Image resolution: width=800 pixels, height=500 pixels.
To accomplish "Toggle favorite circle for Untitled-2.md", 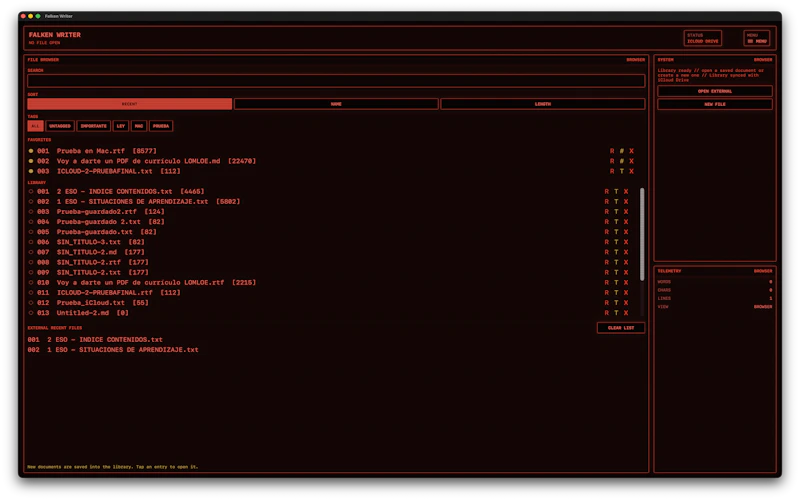I will click(x=31, y=313).
